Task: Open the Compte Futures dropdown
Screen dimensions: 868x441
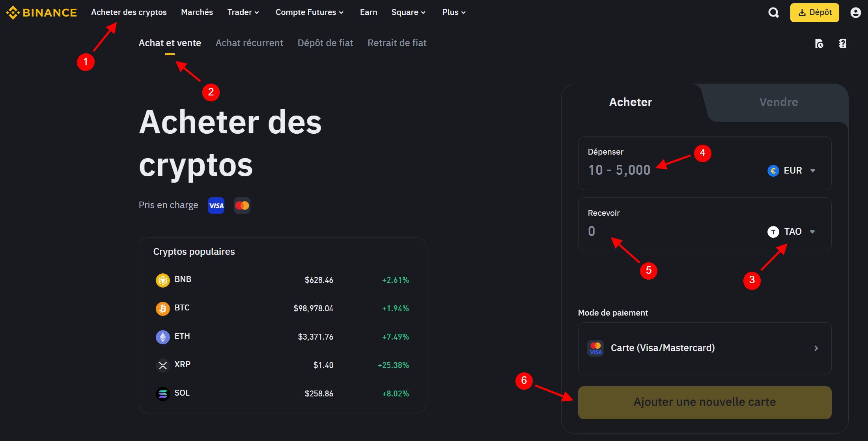Action: (x=312, y=12)
